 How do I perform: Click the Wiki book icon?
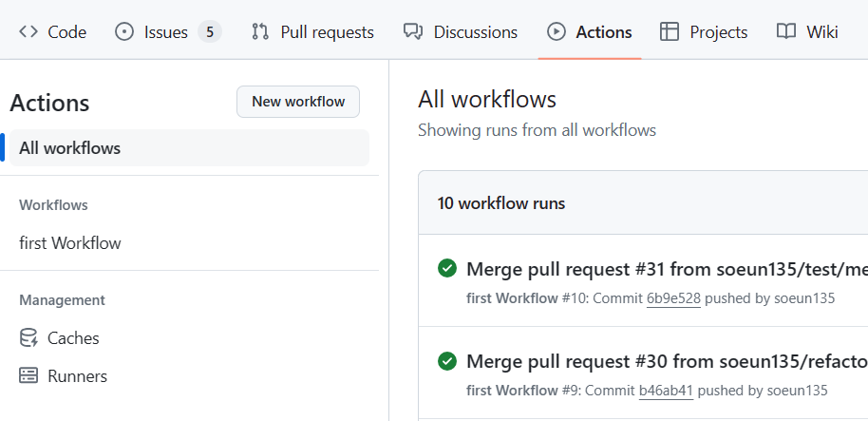point(786,32)
